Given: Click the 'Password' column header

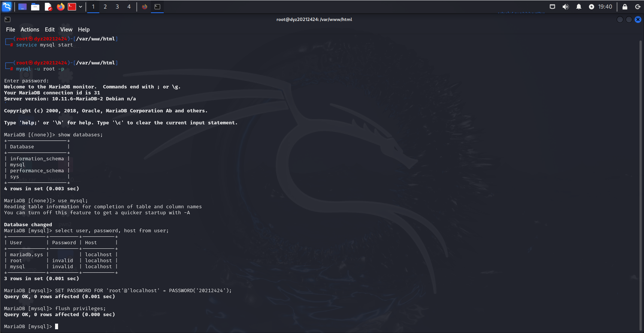Looking at the screenshot, I should (64, 243).
